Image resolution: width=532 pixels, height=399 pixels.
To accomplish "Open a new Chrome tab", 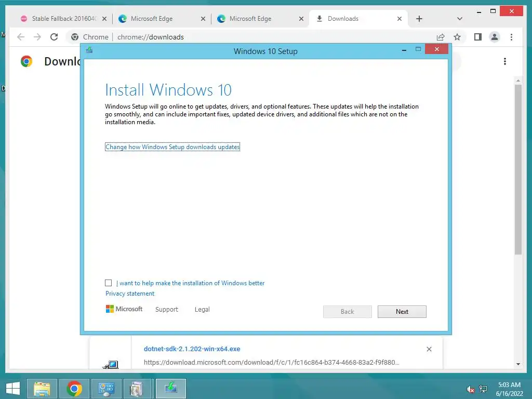I will coord(419,19).
